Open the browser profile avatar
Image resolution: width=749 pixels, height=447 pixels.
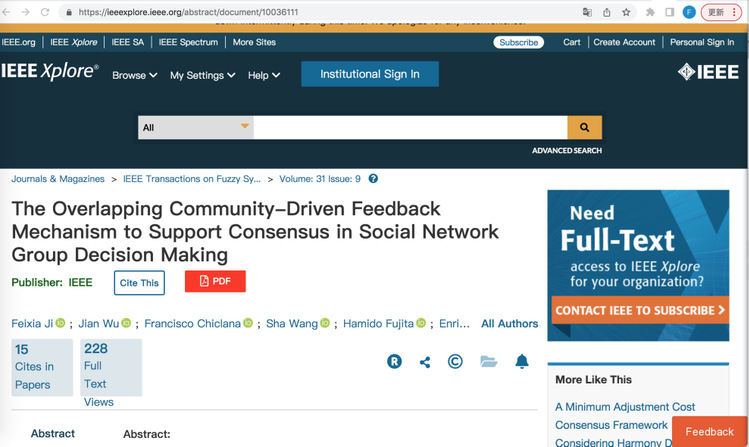(689, 12)
